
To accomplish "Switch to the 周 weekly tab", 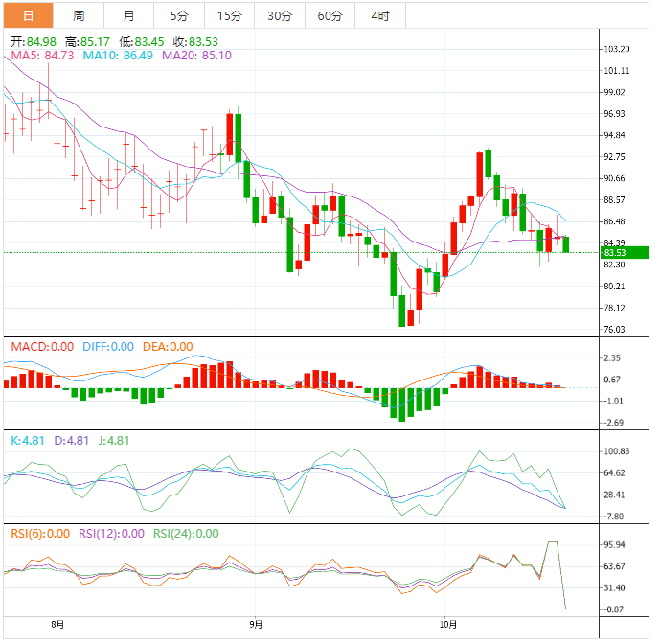I will pos(79,15).
